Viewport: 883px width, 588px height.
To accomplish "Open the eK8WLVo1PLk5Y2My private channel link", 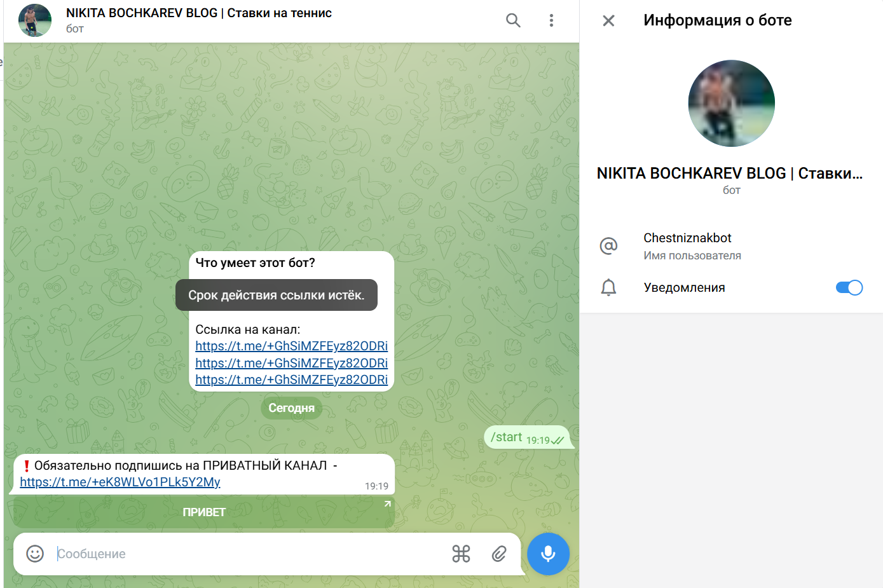I will 120,482.
